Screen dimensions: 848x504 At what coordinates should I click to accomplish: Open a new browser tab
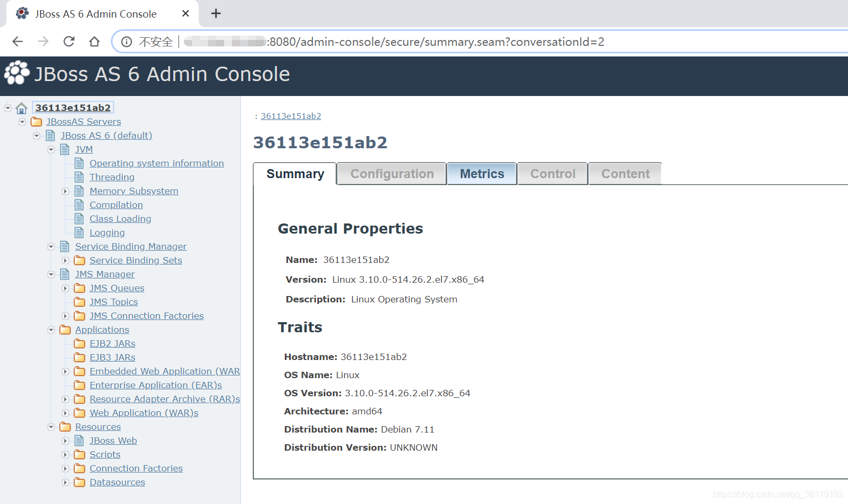point(216,14)
